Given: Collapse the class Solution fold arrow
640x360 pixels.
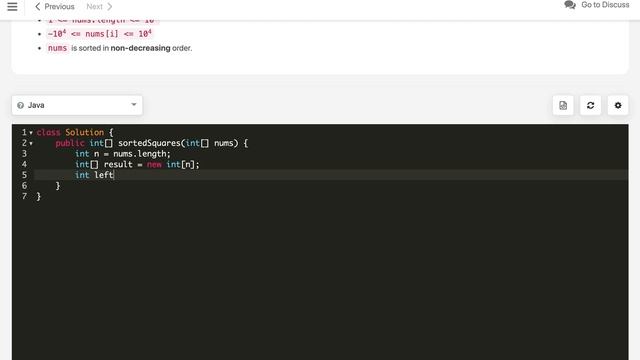Looking at the screenshot, I should click(x=31, y=133).
